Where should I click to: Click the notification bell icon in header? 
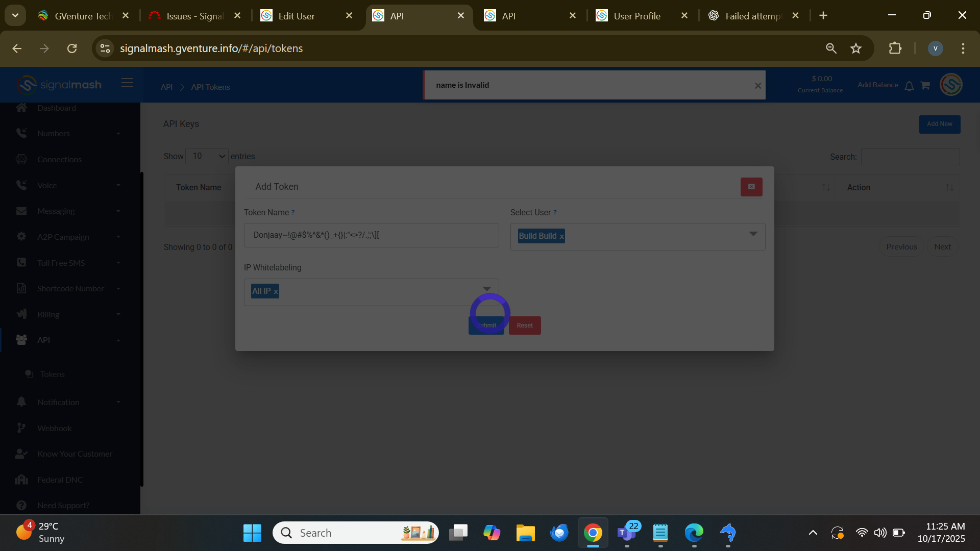(909, 86)
